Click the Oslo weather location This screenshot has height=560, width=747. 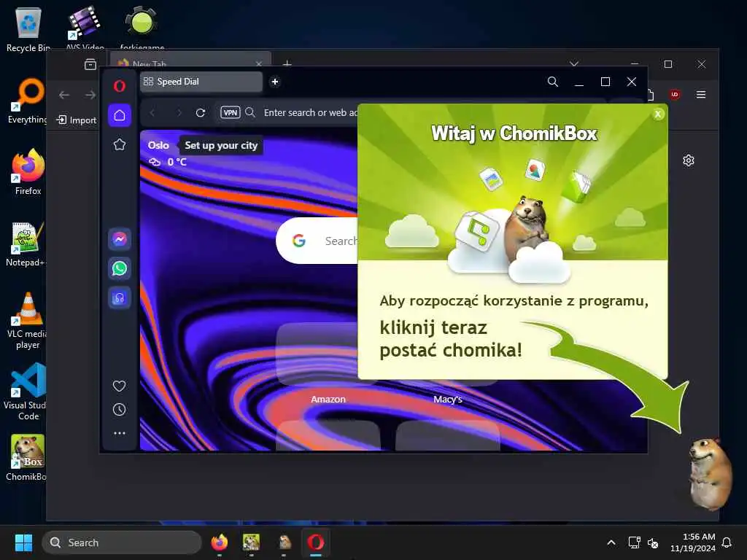point(158,145)
